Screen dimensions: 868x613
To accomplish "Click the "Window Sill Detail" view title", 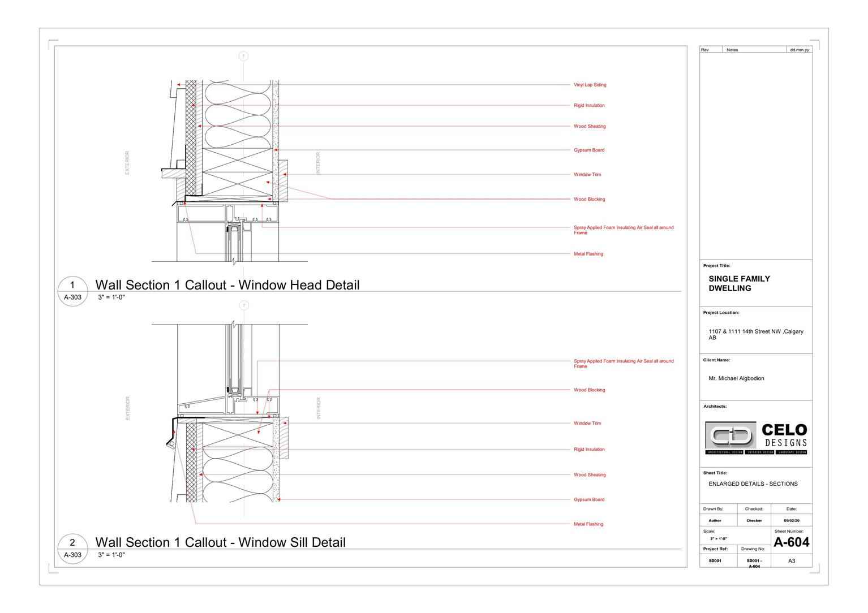I will (221, 542).
